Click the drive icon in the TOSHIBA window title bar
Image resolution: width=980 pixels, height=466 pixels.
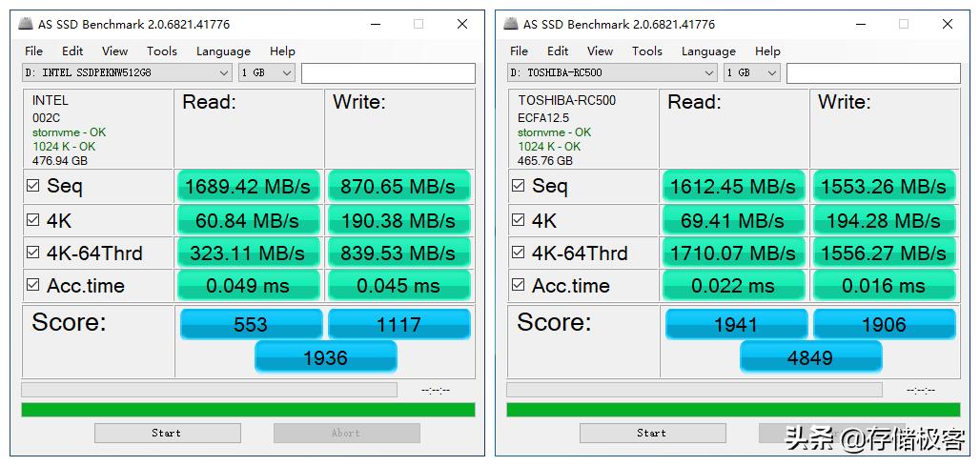(x=511, y=24)
